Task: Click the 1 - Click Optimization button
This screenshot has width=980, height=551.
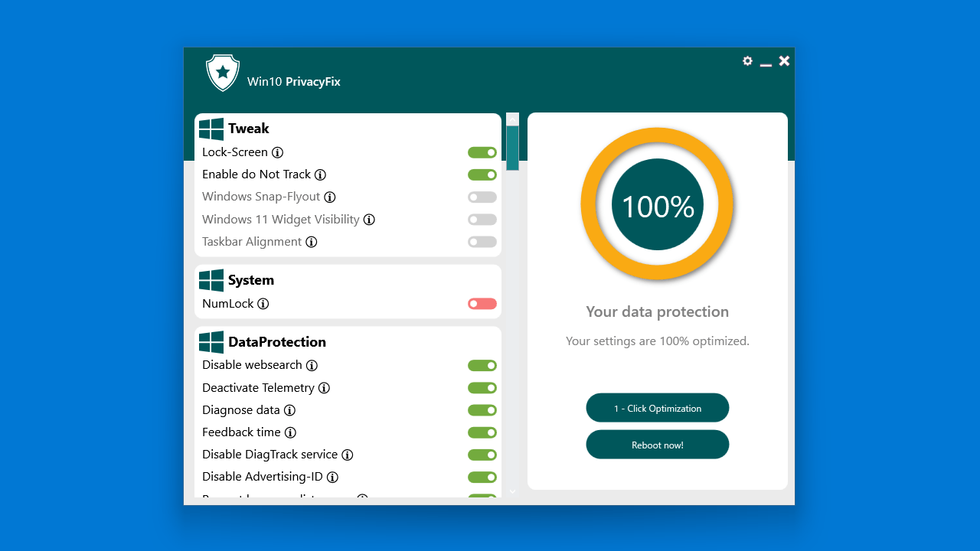Action: tap(658, 408)
